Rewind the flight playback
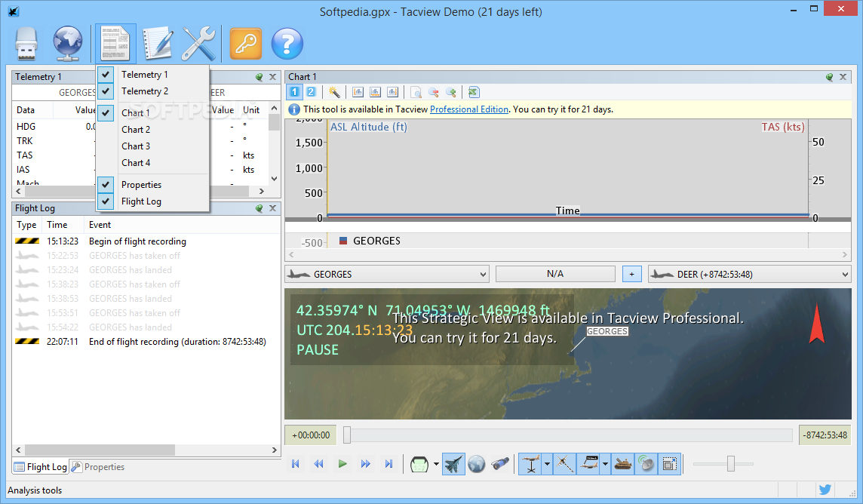The height and width of the screenshot is (504, 863). (x=318, y=464)
